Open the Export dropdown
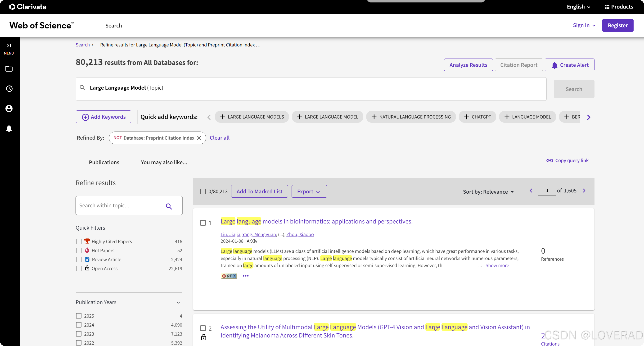644x346 pixels. tap(309, 191)
